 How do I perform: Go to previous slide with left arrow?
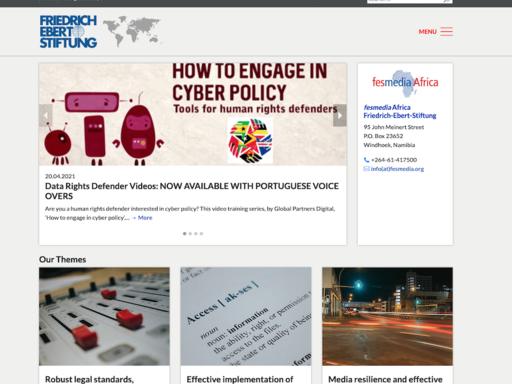pyautogui.click(x=46, y=115)
